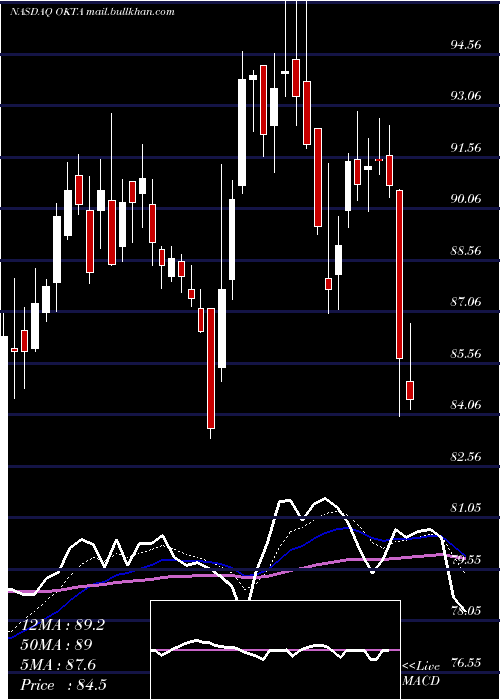Click the 76.55 price axis label

[x=466, y=662]
